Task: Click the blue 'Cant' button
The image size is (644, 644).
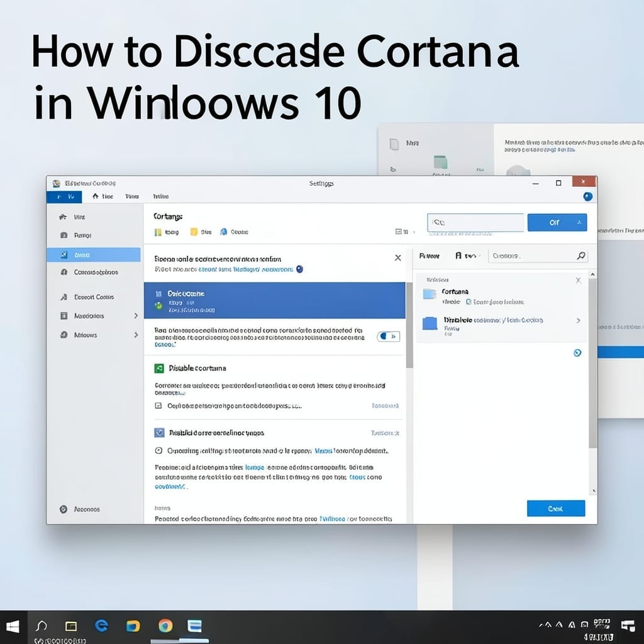Action: point(556,508)
